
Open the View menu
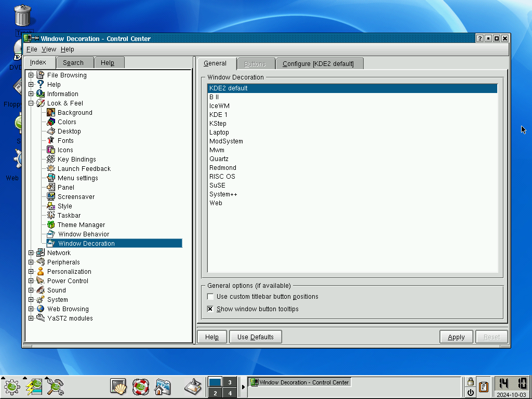pos(49,49)
